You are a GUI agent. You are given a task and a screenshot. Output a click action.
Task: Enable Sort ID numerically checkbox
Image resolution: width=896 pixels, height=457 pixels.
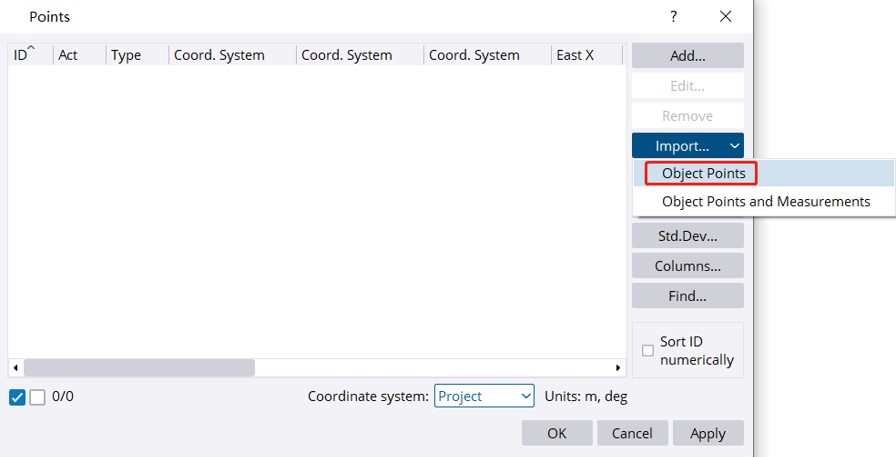(648, 351)
